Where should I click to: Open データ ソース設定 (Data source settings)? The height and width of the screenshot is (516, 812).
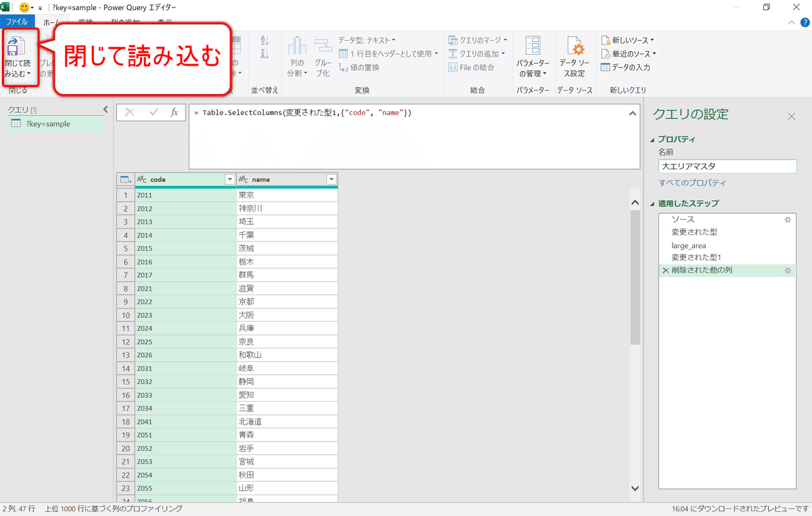coord(574,57)
